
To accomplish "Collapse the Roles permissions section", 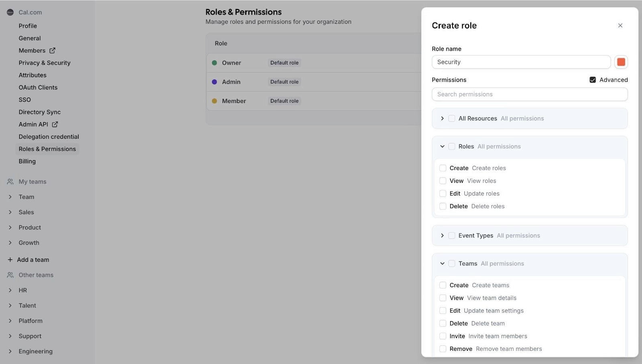I will click(x=442, y=146).
